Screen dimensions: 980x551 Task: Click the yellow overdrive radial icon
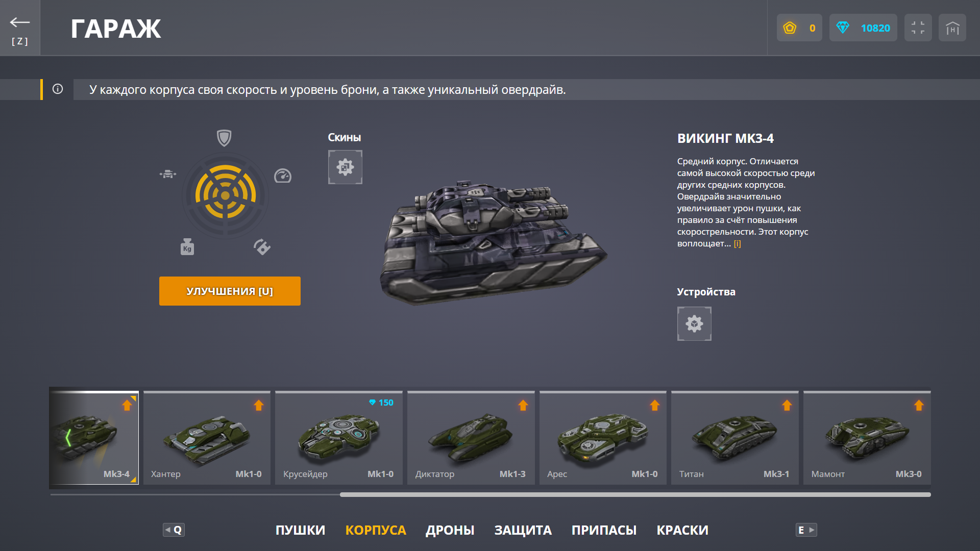(x=225, y=195)
